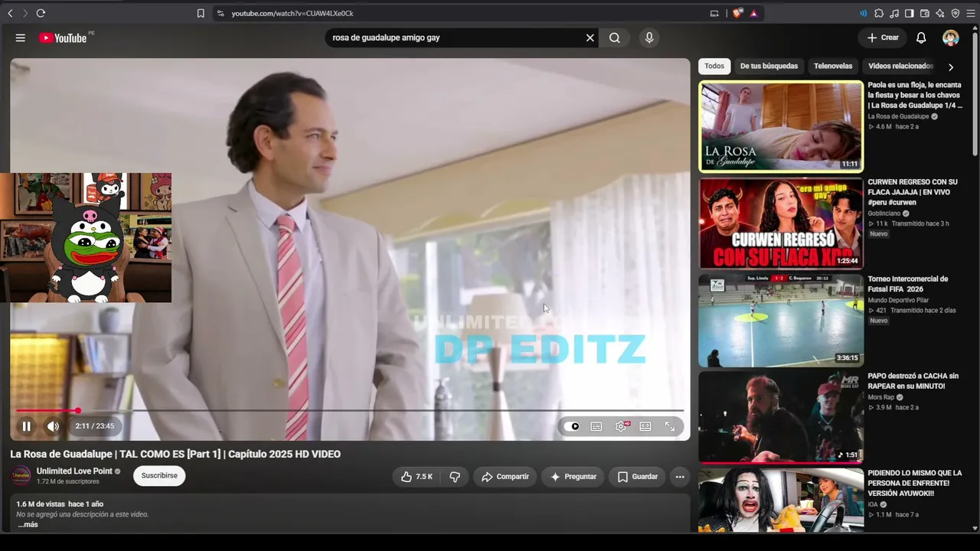Image resolution: width=980 pixels, height=551 pixels.
Task: Click the Picture-in-Picture cast icon in address bar
Action: click(x=714, y=13)
